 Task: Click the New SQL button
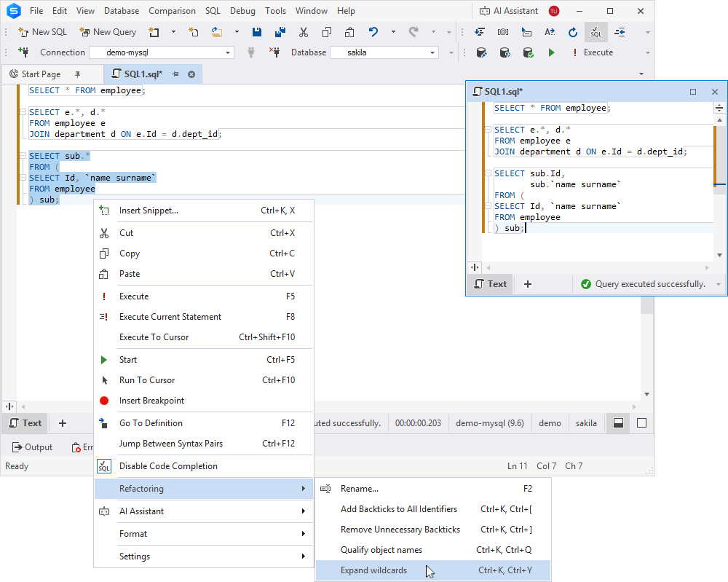point(42,32)
